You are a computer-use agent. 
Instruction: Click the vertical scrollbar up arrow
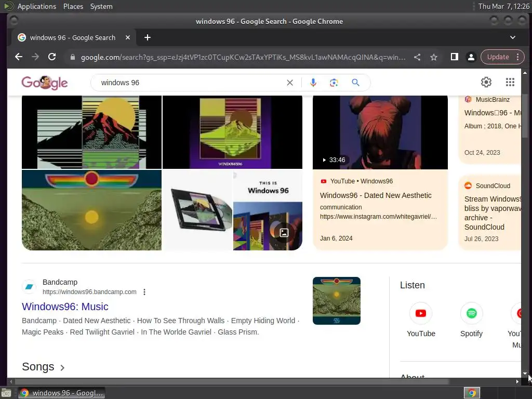(x=525, y=73)
